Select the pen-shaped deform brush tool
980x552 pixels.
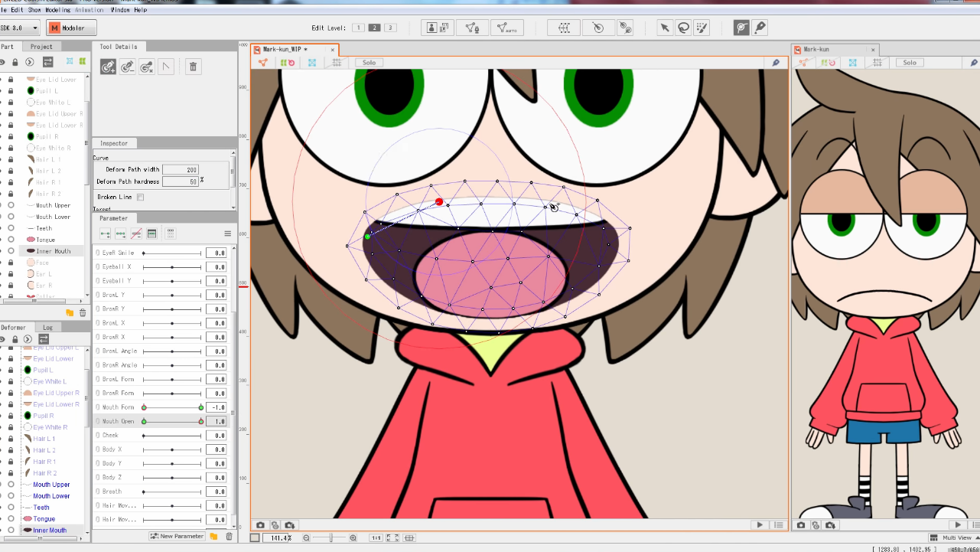click(760, 28)
